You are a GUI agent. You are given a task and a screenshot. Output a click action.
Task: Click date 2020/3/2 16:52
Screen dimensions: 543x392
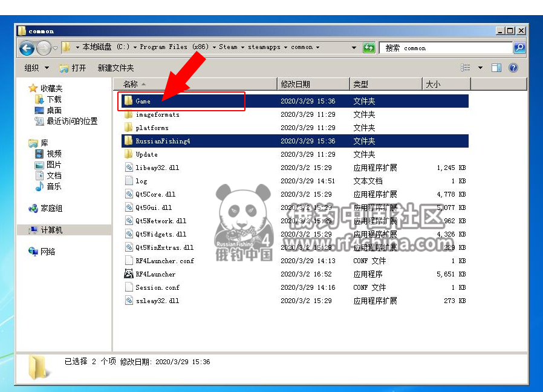(306, 274)
